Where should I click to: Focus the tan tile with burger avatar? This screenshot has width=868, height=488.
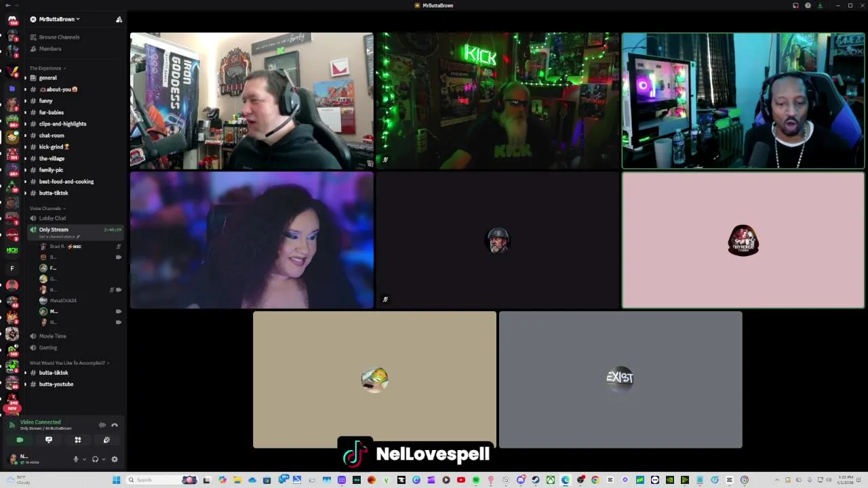pyautogui.click(x=374, y=380)
